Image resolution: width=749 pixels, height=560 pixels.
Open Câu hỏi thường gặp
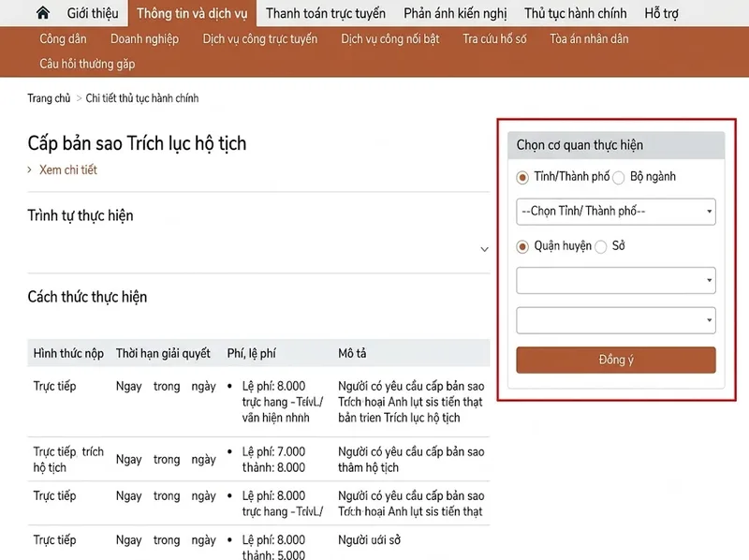tap(87, 64)
